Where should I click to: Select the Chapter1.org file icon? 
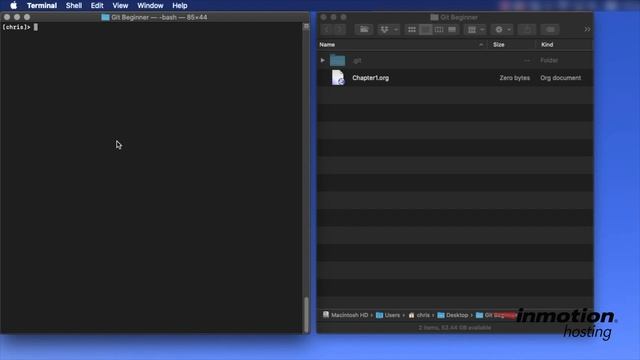[x=338, y=78]
